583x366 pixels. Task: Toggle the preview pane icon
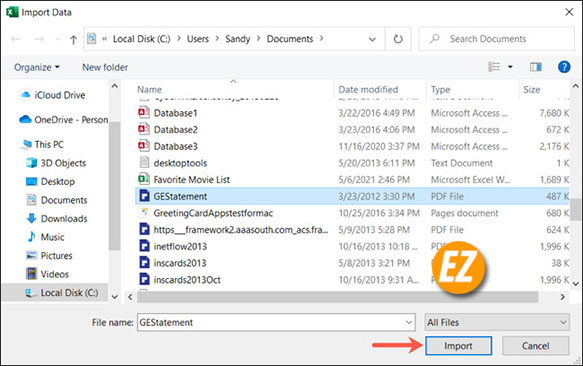(x=535, y=67)
